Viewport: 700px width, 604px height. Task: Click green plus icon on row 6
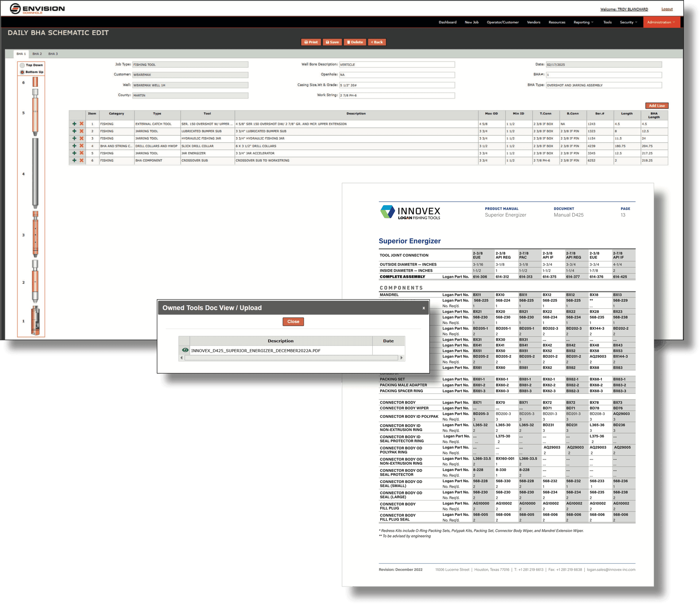(74, 160)
